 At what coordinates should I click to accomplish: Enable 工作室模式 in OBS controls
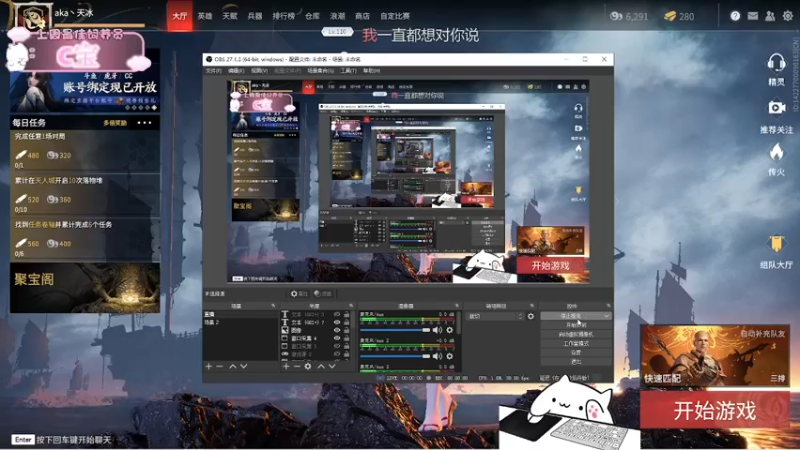point(576,343)
